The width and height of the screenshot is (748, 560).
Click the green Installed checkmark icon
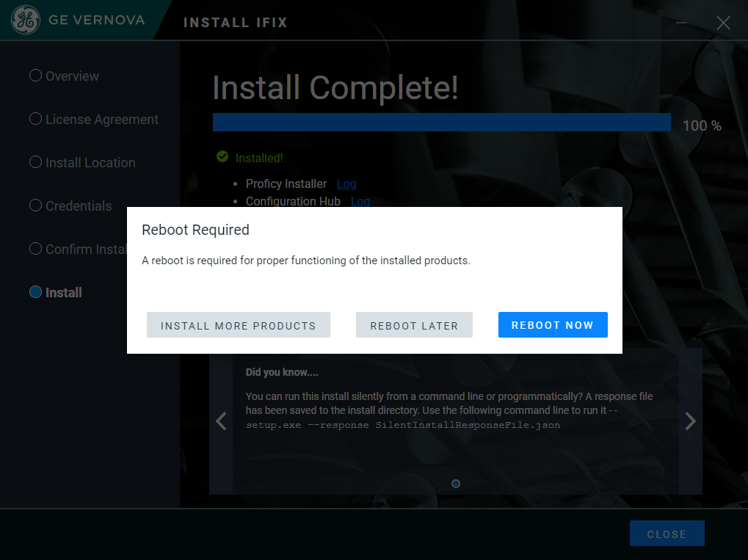(222, 156)
